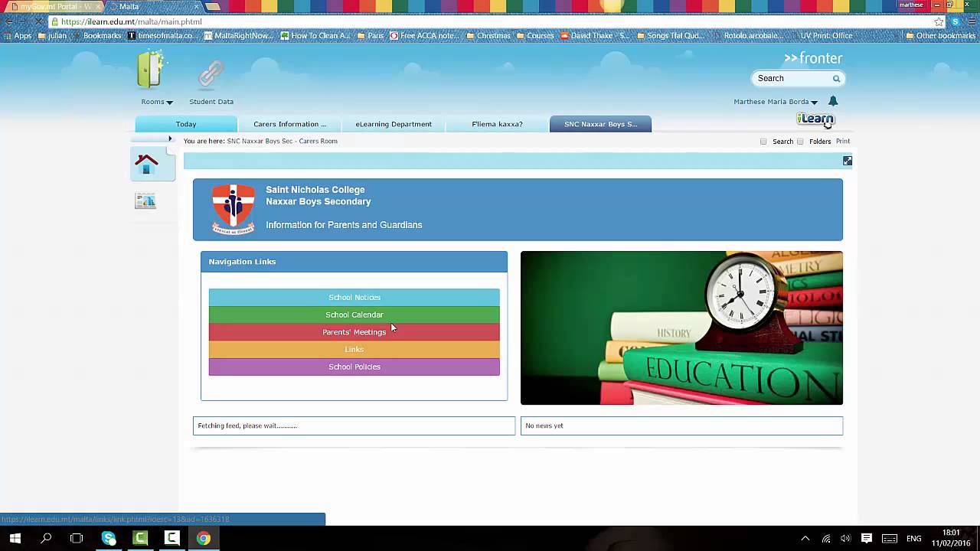Click the Print link
The image size is (980, 551).
click(x=843, y=142)
